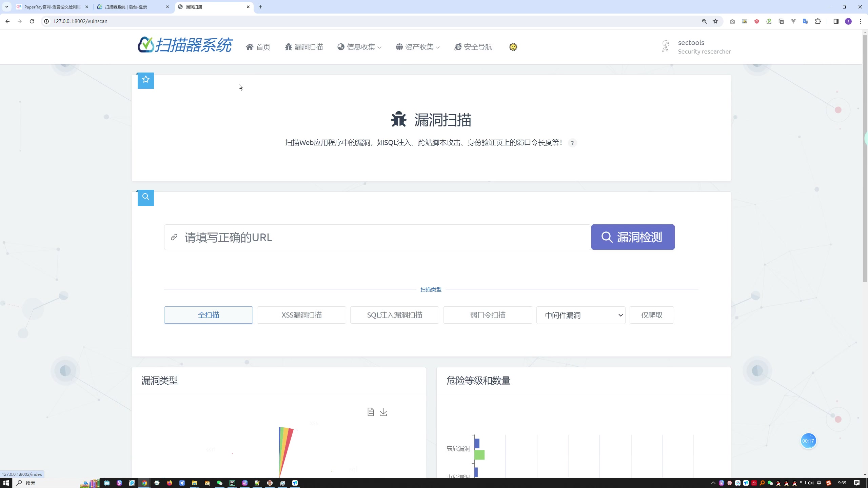Select the 仅爬取 scan type
The image size is (868, 488).
pyautogui.click(x=652, y=315)
